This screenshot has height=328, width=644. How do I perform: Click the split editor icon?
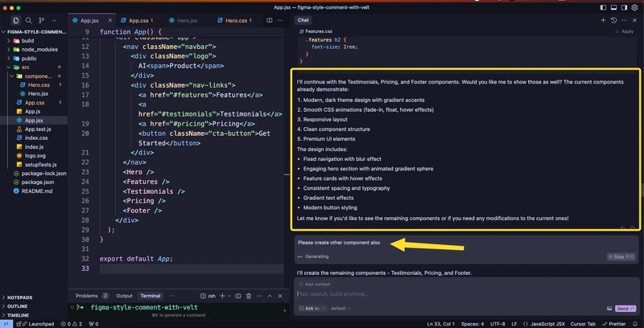[268, 19]
